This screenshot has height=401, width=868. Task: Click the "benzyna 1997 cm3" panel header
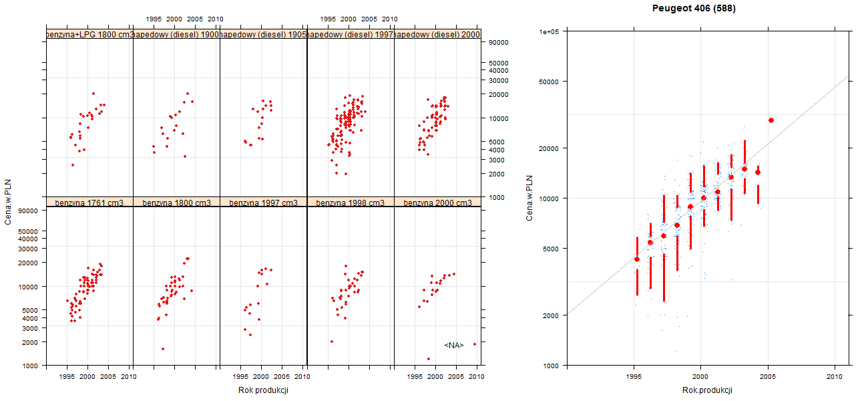pos(264,202)
